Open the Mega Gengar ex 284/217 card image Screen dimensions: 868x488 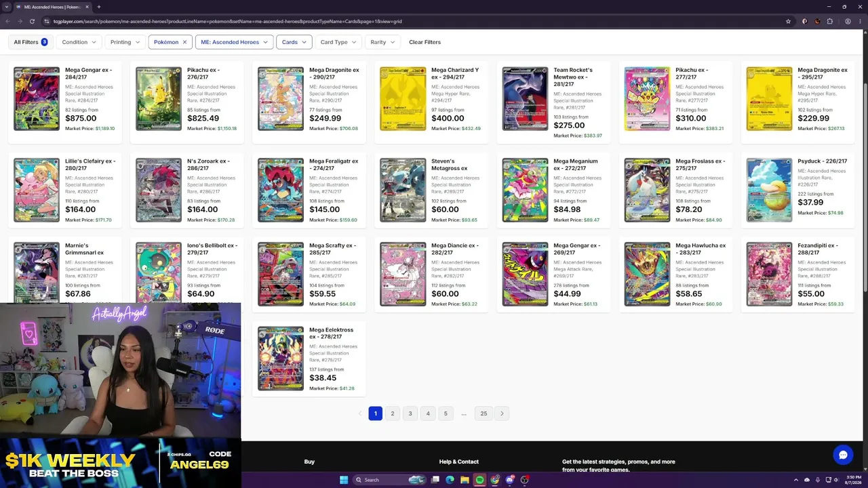[37, 98]
